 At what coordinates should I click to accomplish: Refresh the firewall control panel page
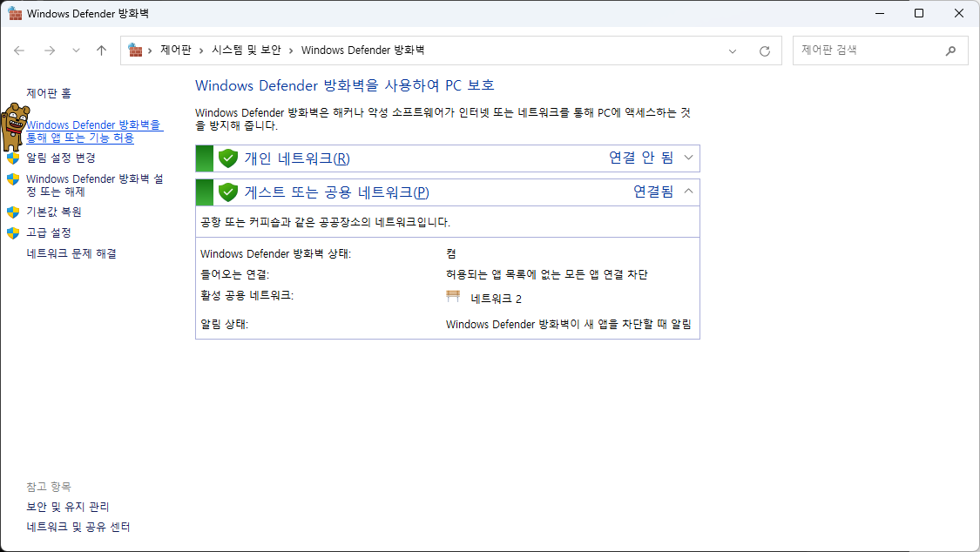coord(764,51)
